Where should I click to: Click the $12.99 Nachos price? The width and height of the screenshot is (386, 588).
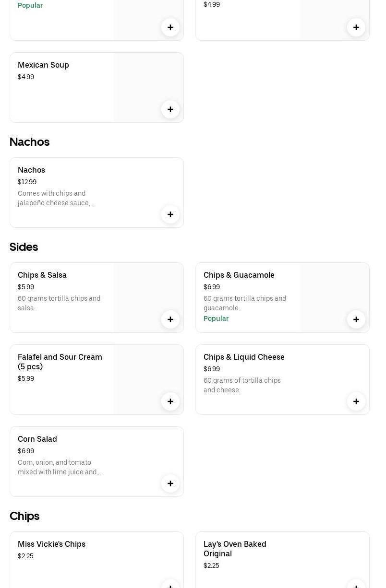27,182
